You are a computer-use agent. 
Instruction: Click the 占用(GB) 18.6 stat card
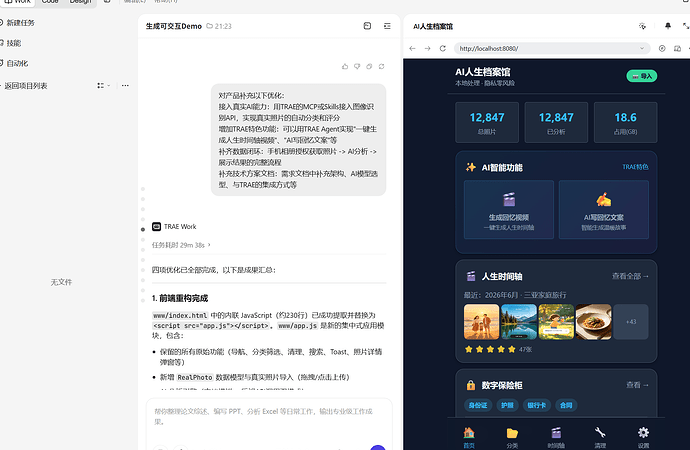[625, 122]
